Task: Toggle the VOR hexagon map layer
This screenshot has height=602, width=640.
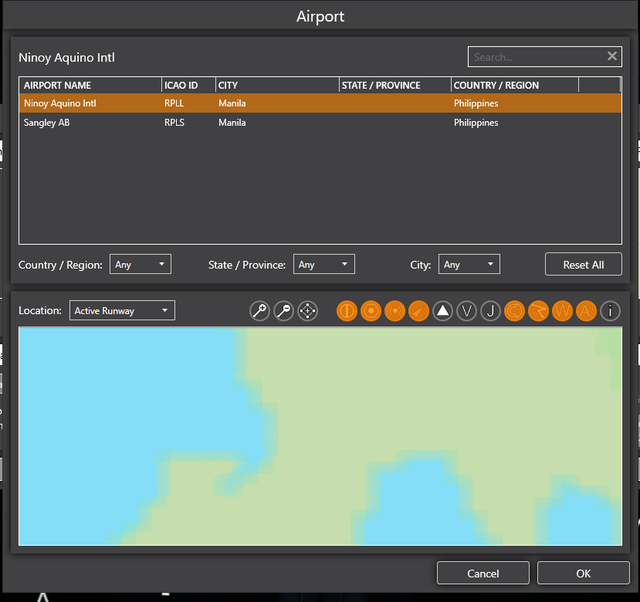Action: (x=371, y=311)
